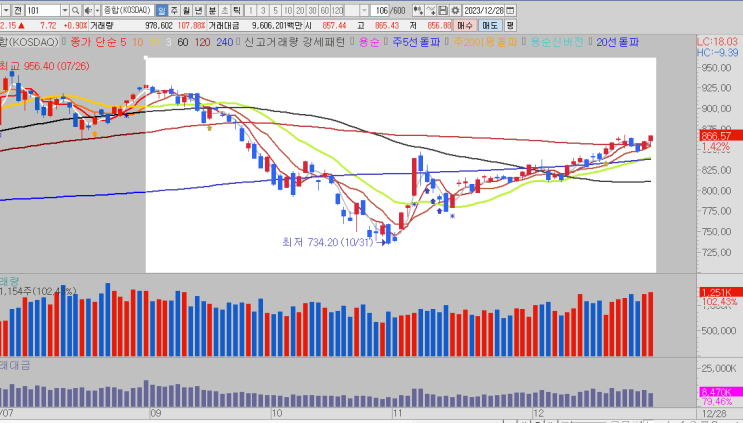Expand the speaker options dropdown arrow

98,10
